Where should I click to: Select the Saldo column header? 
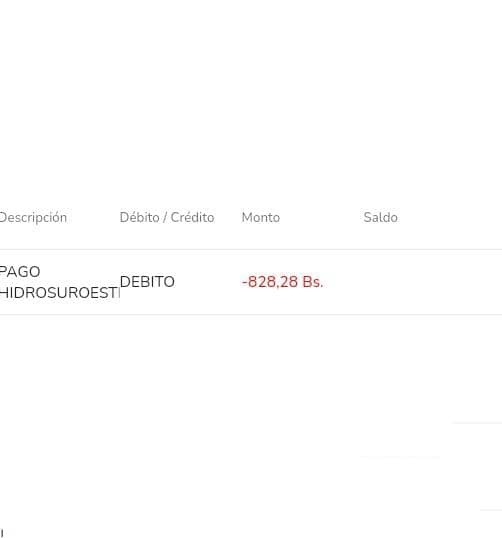coord(381,218)
